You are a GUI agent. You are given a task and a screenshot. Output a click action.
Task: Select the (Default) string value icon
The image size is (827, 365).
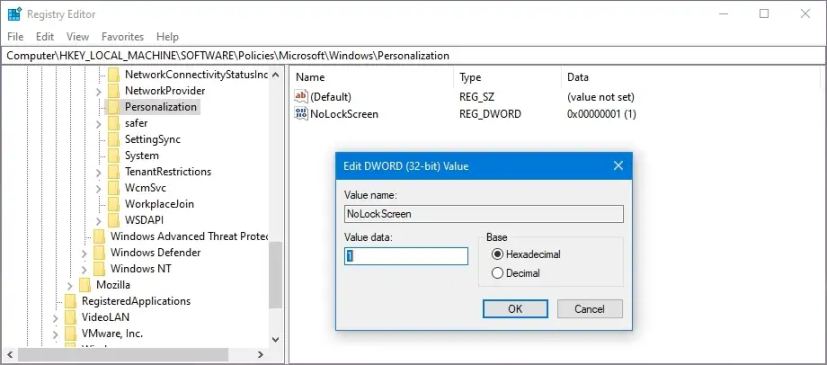click(x=301, y=97)
